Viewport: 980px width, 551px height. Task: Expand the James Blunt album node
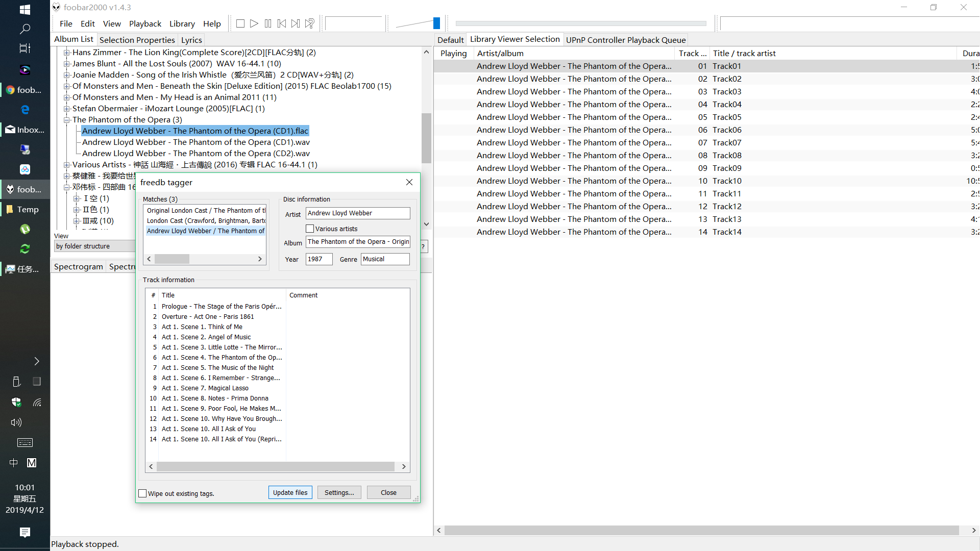pyautogui.click(x=66, y=64)
